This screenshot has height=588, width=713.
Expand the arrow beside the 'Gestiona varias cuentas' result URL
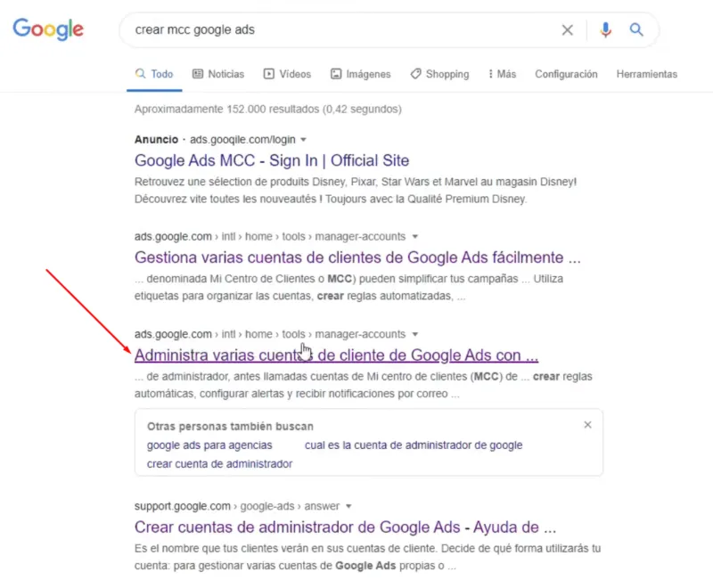(414, 237)
